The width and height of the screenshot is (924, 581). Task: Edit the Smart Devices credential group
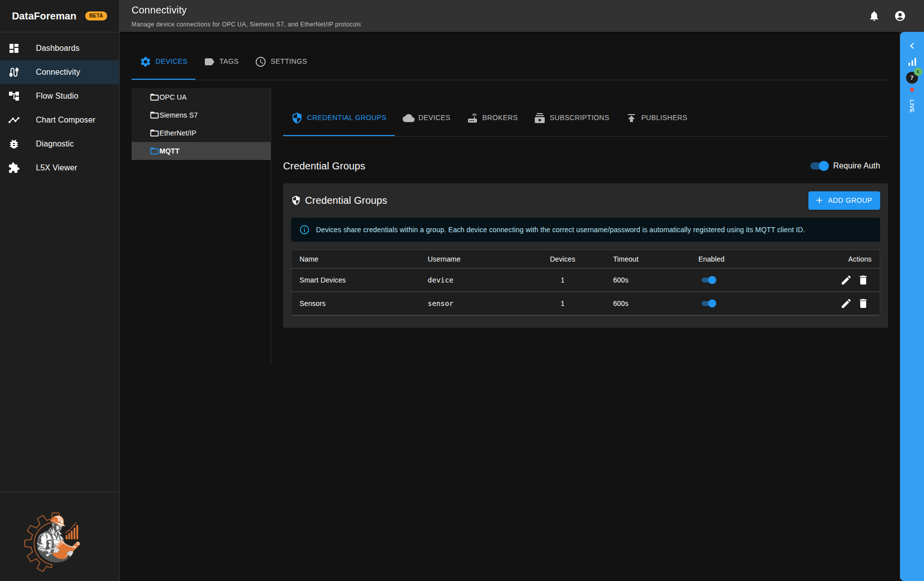tap(846, 280)
